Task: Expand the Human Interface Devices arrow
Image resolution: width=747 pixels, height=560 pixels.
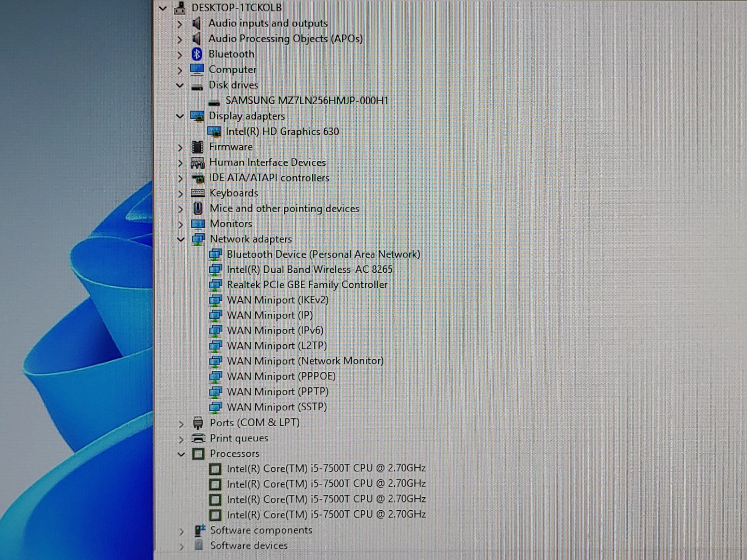Action: click(180, 164)
